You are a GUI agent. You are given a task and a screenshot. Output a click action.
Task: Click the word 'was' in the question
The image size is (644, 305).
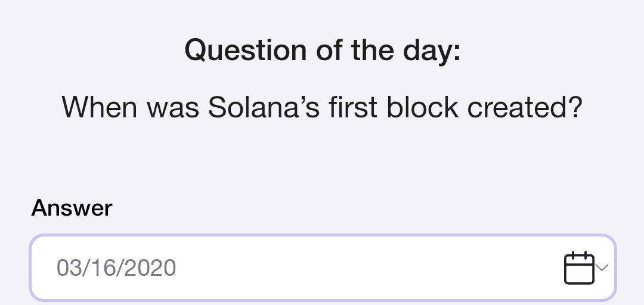173,107
